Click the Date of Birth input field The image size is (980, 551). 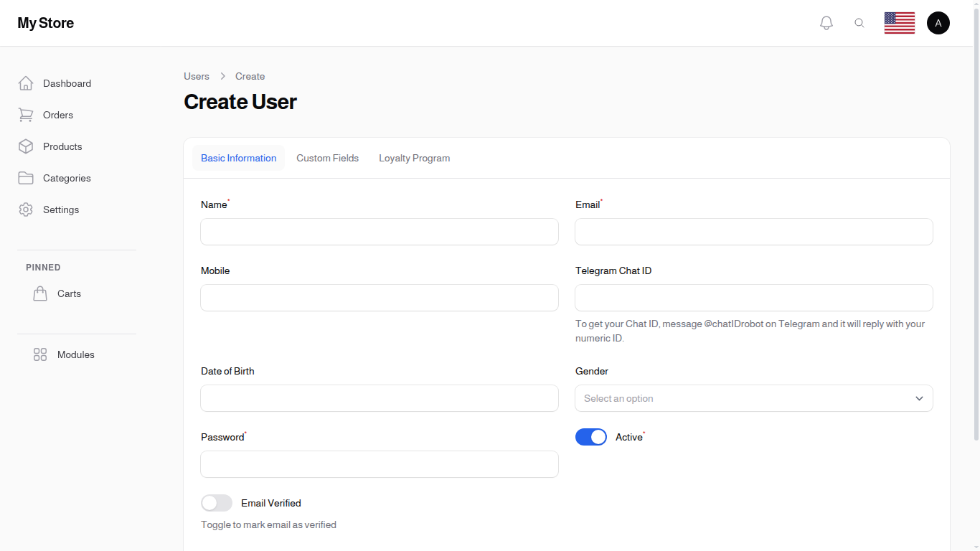[x=379, y=398]
